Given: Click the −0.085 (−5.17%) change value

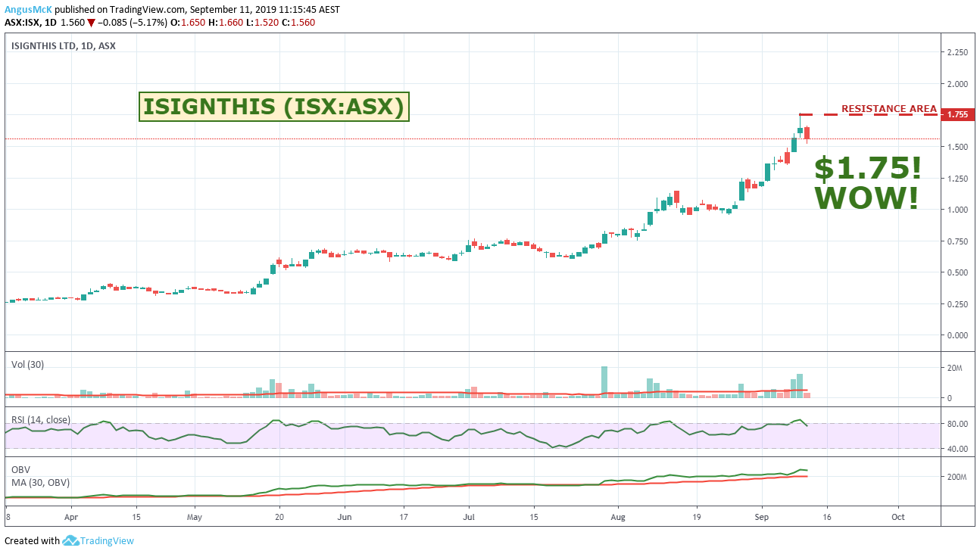Looking at the screenshot, I should pos(132,23).
